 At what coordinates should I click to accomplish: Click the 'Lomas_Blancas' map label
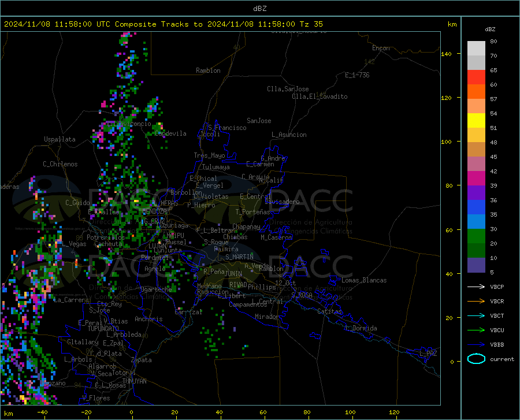pos(364,280)
